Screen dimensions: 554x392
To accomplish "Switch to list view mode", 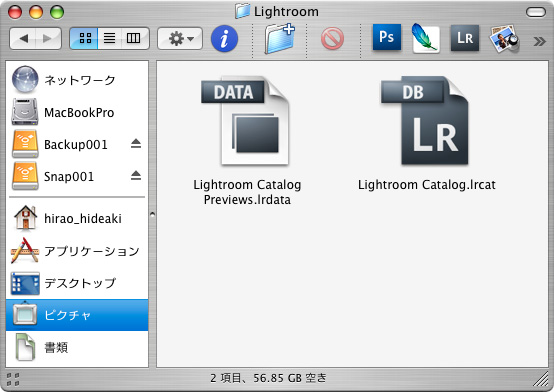I will [x=110, y=38].
